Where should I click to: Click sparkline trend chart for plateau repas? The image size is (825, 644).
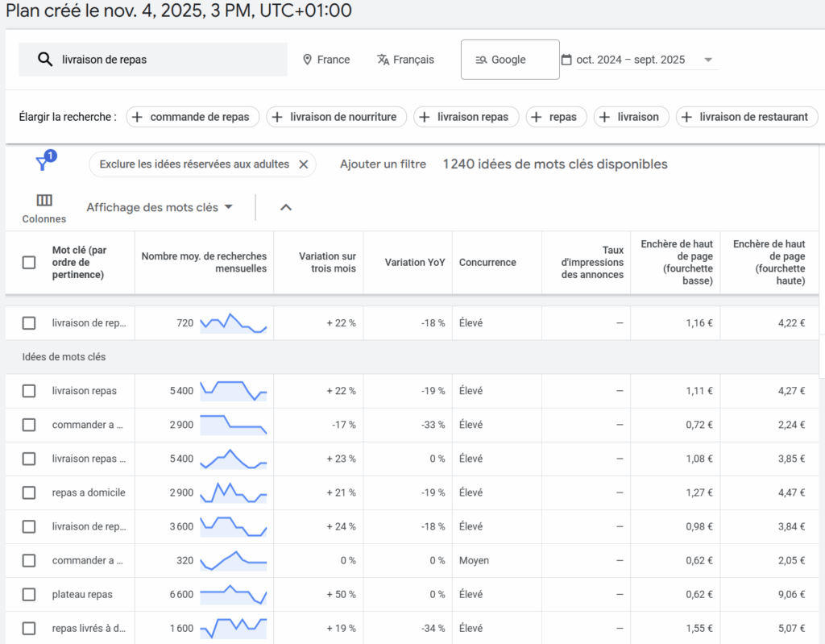click(x=233, y=594)
